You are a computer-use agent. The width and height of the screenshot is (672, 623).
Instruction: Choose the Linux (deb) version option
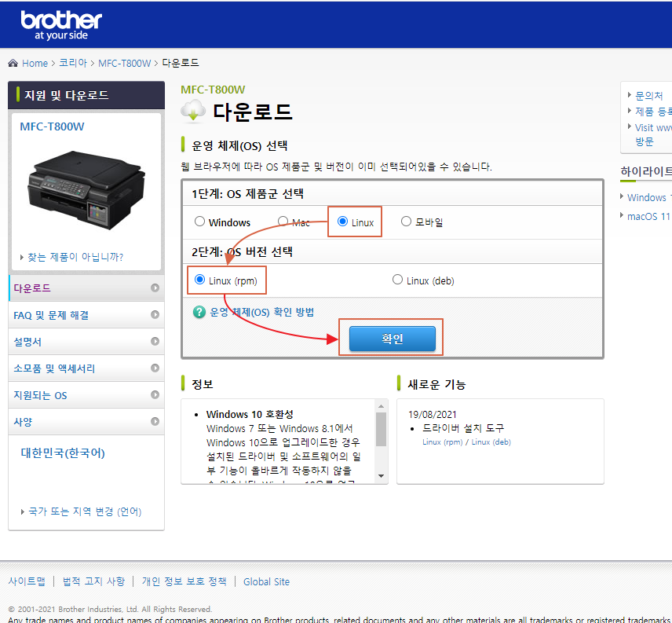click(398, 280)
